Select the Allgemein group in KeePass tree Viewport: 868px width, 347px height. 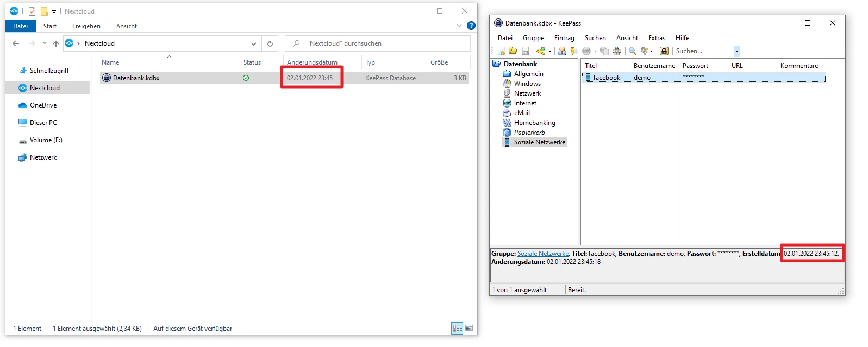coord(528,74)
